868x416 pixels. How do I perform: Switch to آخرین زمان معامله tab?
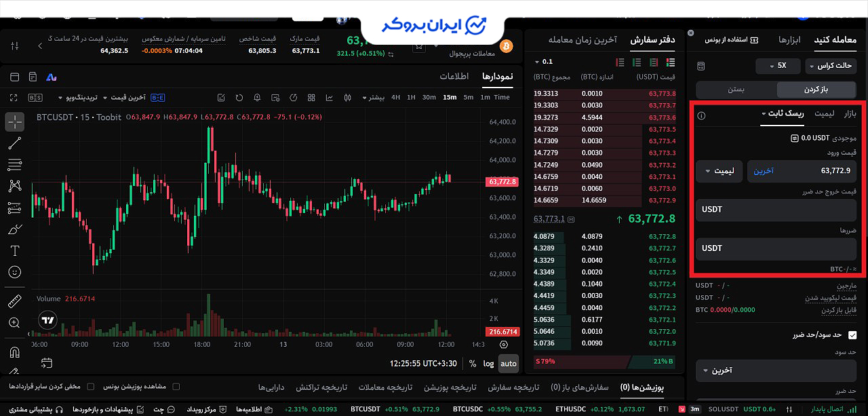coord(583,40)
